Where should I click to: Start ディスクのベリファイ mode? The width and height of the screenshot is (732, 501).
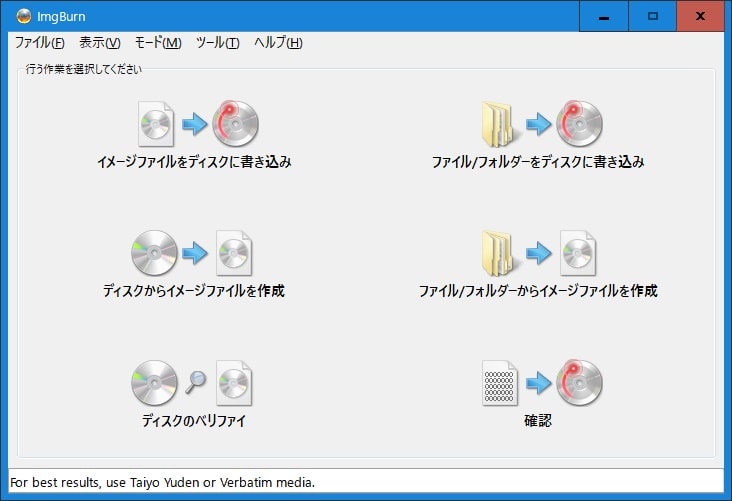(x=194, y=421)
